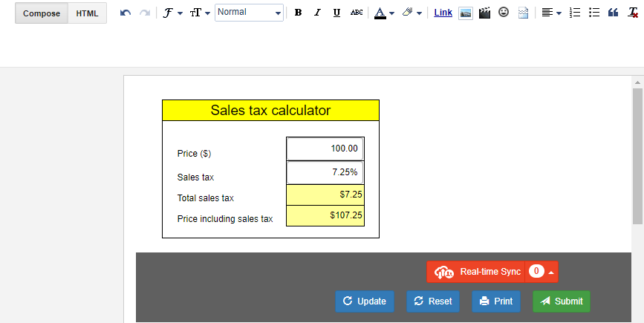Toggle underline text formatting
644x323 pixels.
click(x=336, y=13)
